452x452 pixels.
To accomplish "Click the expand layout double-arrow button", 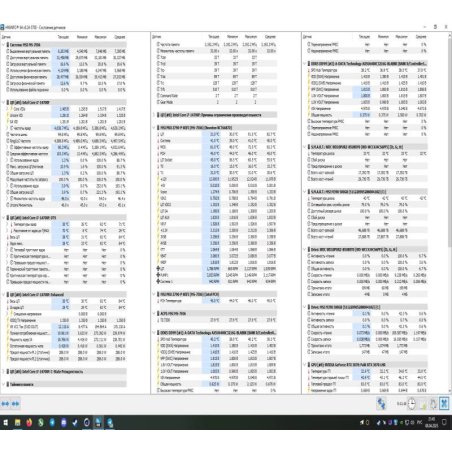I will point(5,404).
